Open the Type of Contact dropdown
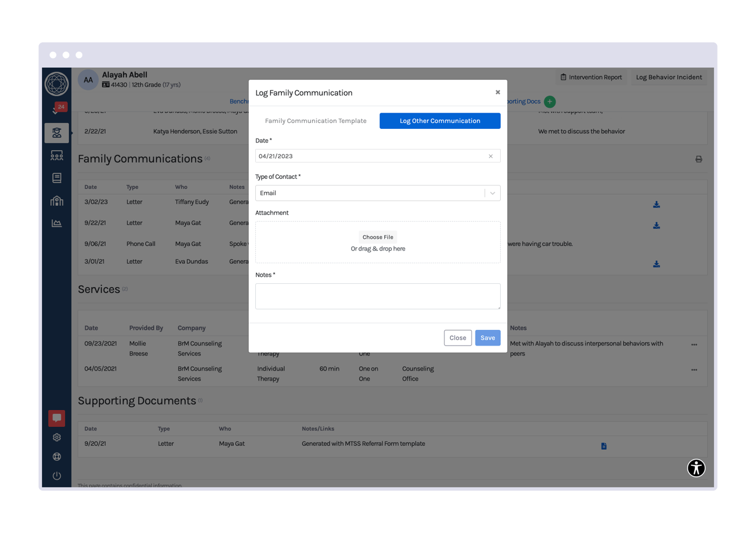The image size is (756, 533). (492, 193)
